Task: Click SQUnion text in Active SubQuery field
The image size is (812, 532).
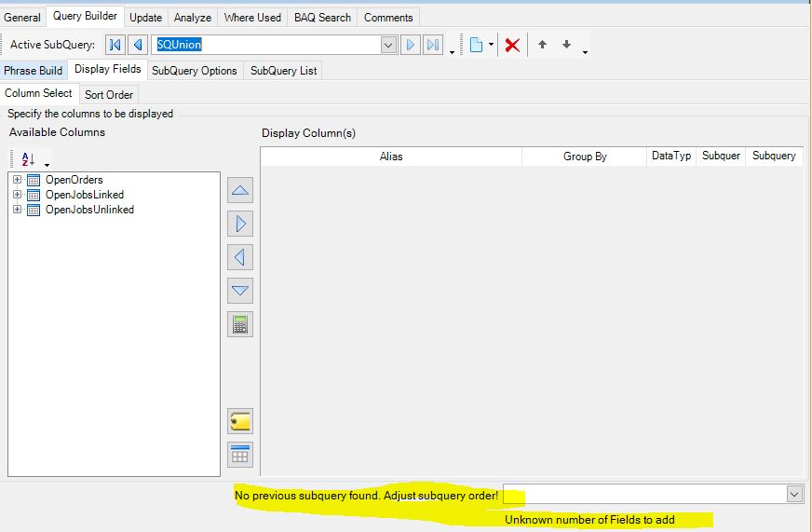Action: [x=179, y=45]
